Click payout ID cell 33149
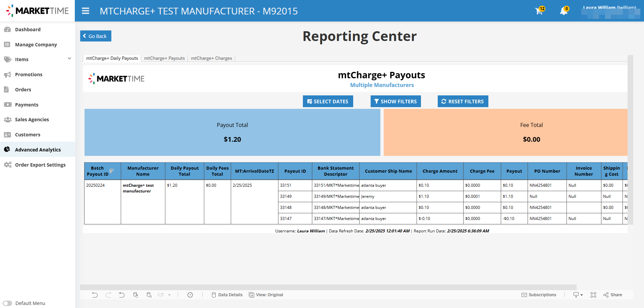This screenshot has width=644, height=308. (x=295, y=196)
